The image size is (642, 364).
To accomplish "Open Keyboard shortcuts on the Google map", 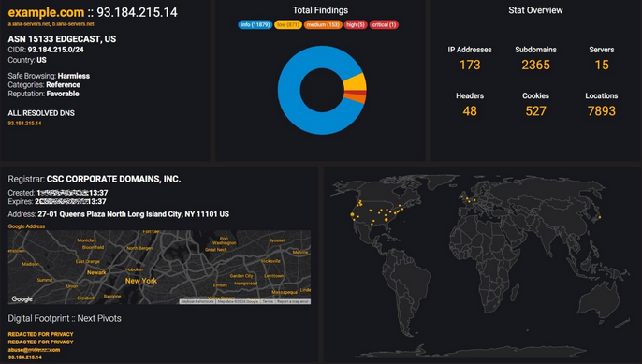I will click(x=197, y=301).
